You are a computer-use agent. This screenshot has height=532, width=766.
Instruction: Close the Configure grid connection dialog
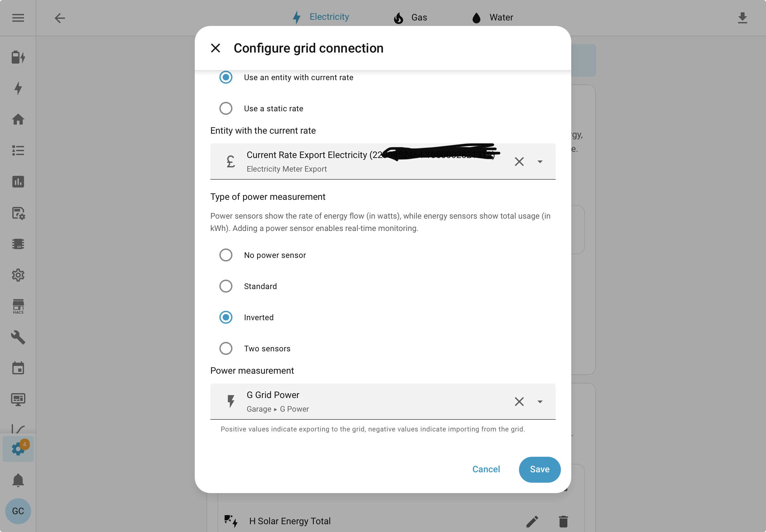pos(216,48)
